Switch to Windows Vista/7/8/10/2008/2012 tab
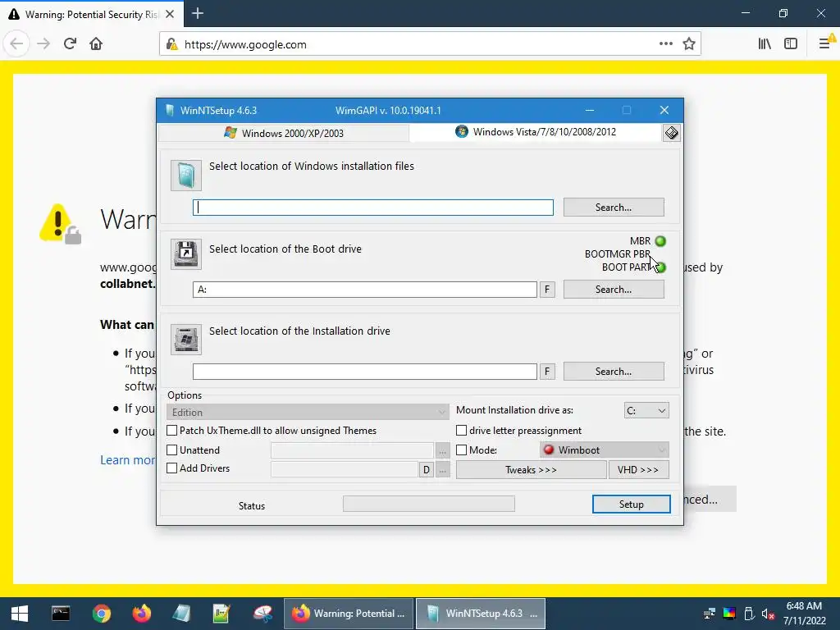Image resolution: width=840 pixels, height=630 pixels. (535, 132)
